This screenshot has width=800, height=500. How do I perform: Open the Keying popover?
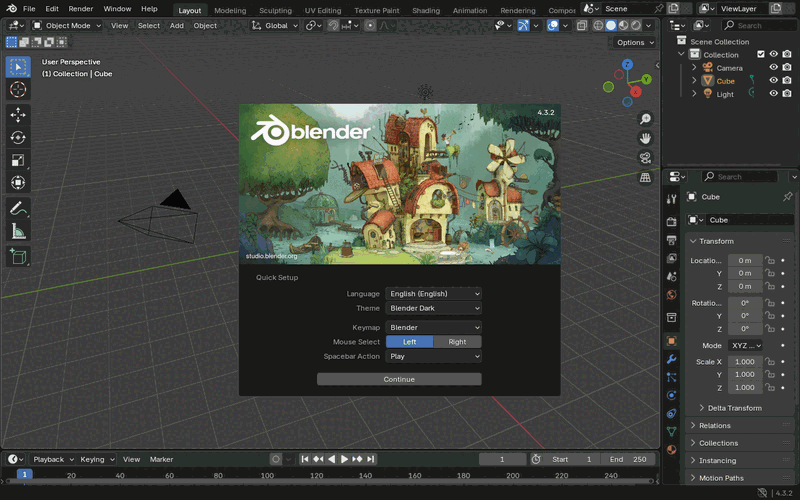click(96, 459)
